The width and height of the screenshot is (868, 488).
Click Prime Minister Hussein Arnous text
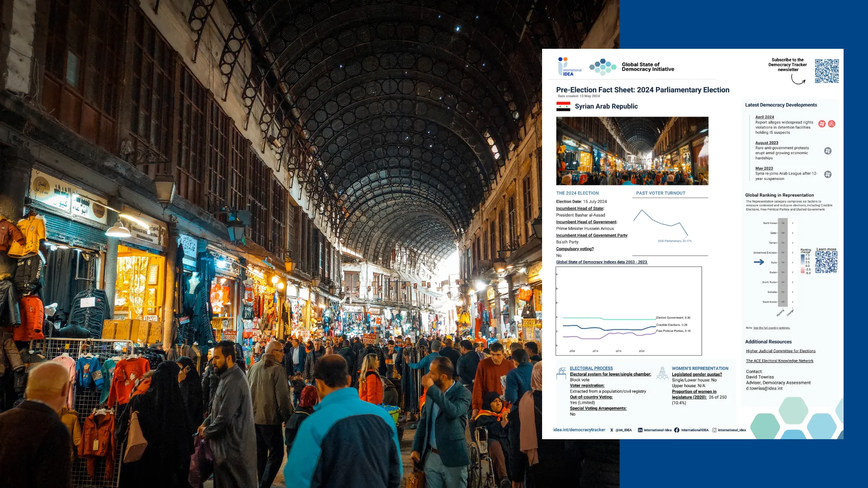pos(585,229)
